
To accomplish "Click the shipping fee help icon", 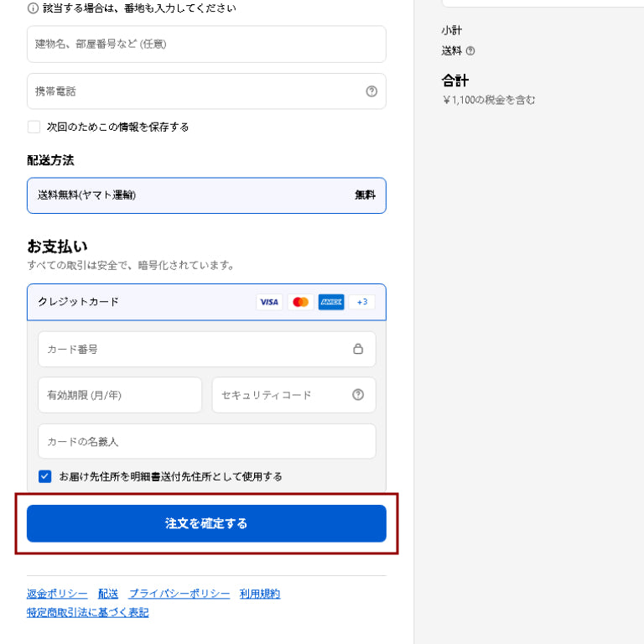I will point(470,51).
